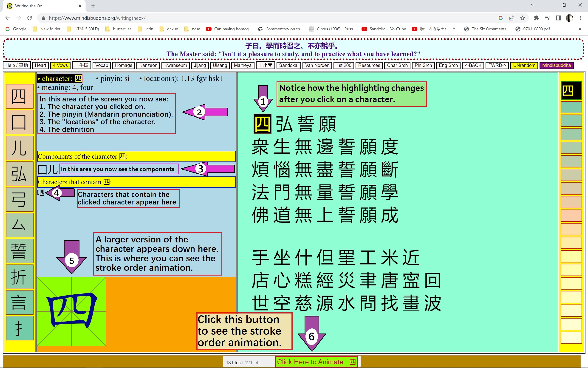Open the Kanzeon text
The width and height of the screenshot is (588, 368).
point(148,66)
